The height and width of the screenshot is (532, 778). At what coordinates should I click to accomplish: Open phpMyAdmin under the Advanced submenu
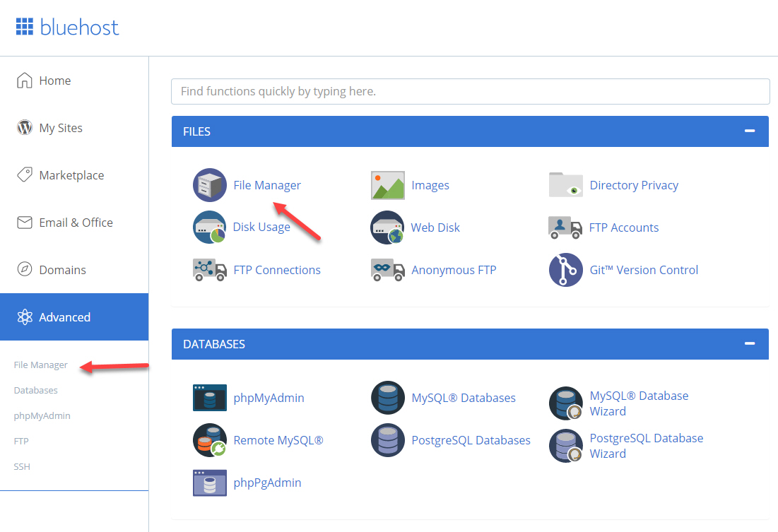point(42,416)
